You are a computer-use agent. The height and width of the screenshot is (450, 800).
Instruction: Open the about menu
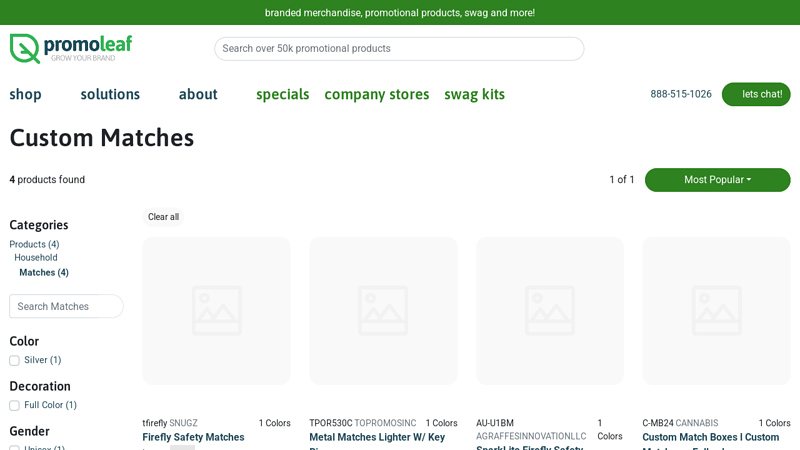tap(198, 94)
